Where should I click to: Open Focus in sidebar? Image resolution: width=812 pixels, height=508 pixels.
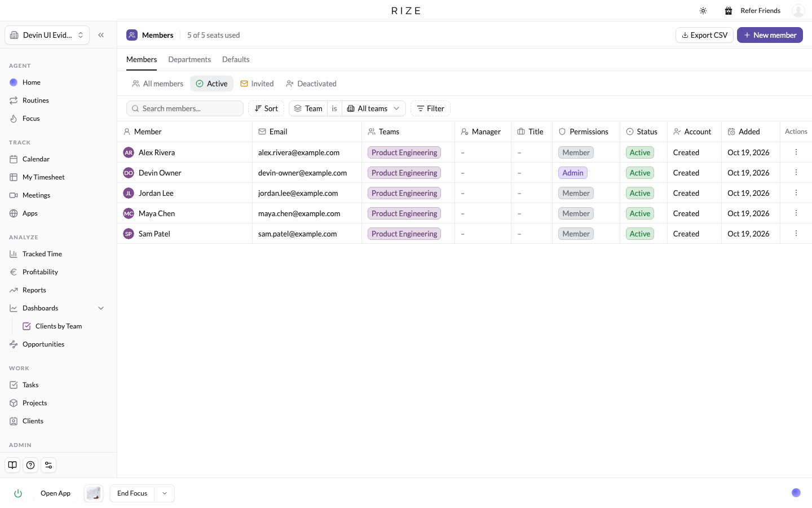[58, 119]
